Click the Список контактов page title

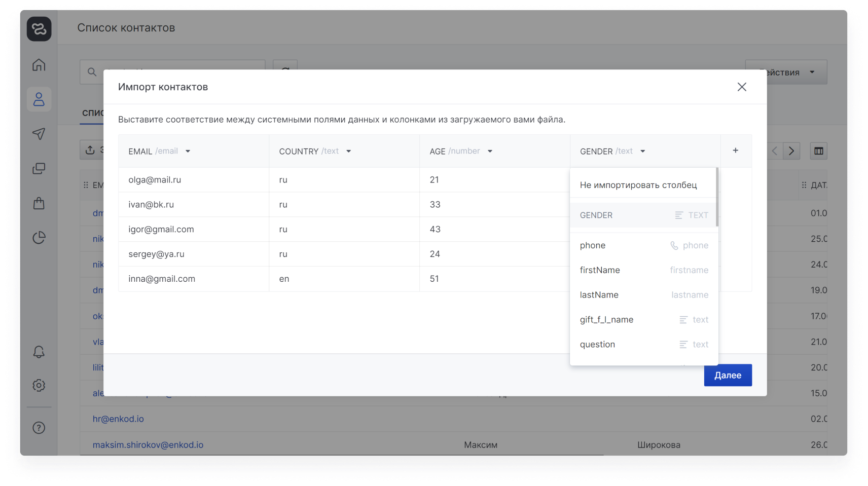(x=126, y=28)
